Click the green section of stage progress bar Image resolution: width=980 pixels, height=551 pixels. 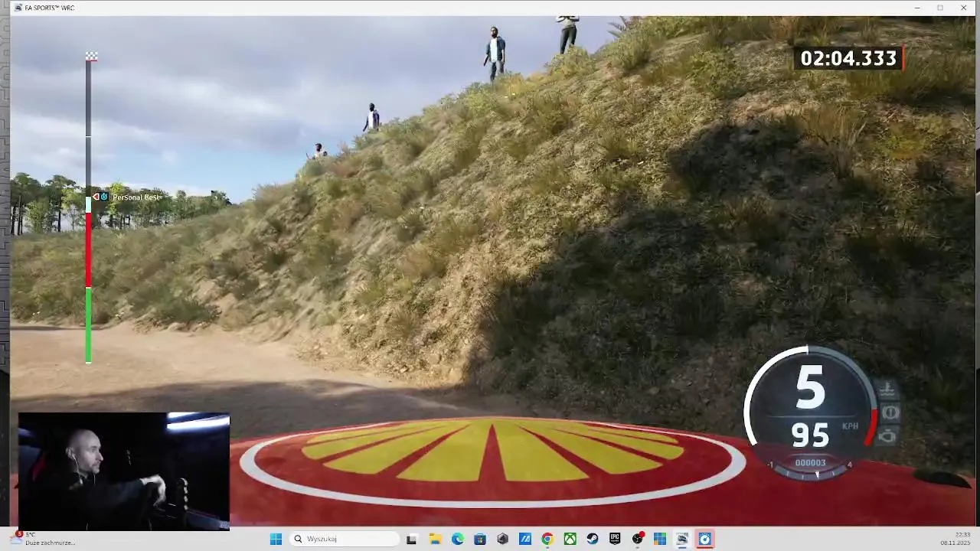click(x=88, y=325)
